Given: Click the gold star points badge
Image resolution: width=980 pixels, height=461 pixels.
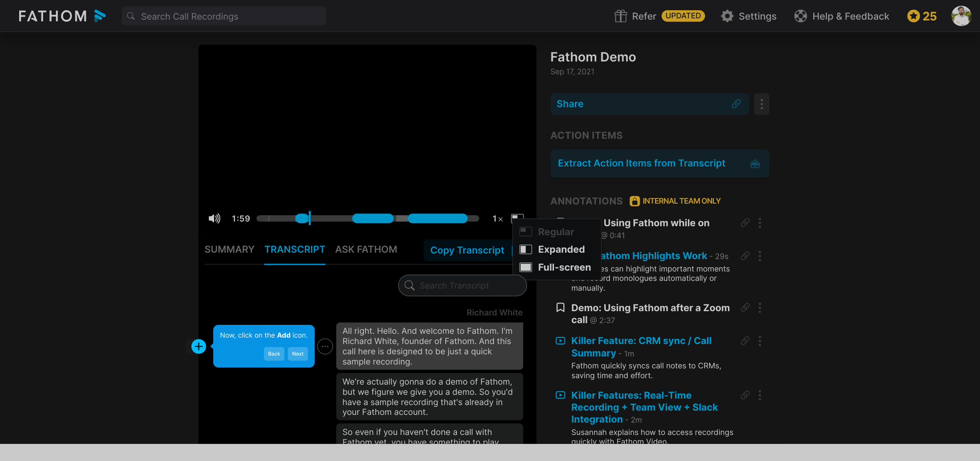Looking at the screenshot, I should [922, 16].
